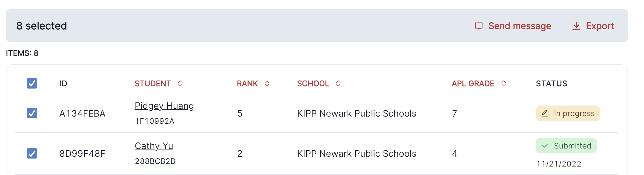Screen dimensions: 644x175
Task: Sort table by APL GRADE column header
Action: [x=473, y=83]
